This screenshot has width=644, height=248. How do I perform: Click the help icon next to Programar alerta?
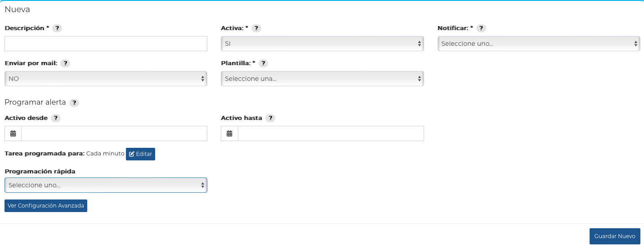[x=74, y=103]
